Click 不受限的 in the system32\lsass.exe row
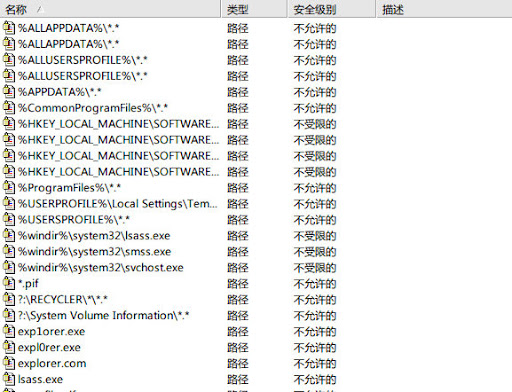 315,236
